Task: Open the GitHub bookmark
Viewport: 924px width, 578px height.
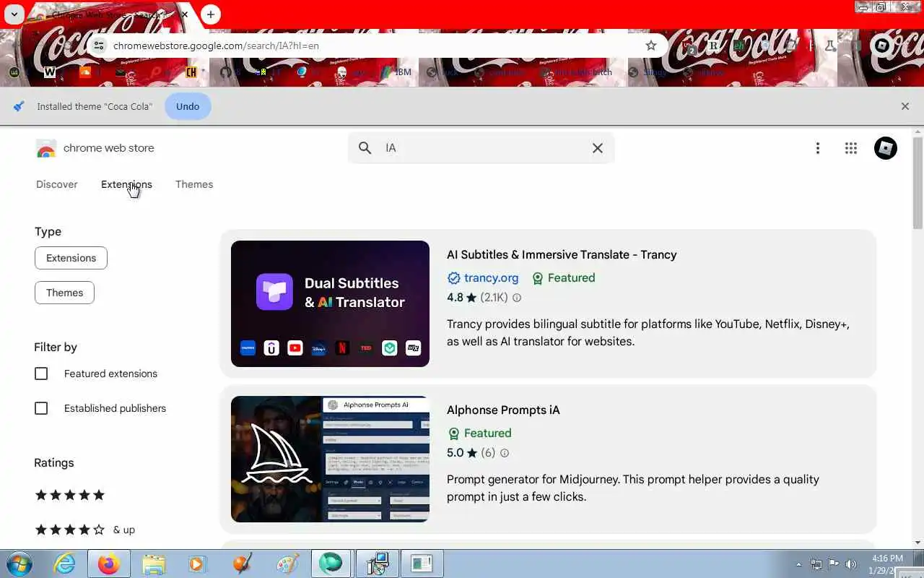Action: pos(226,72)
